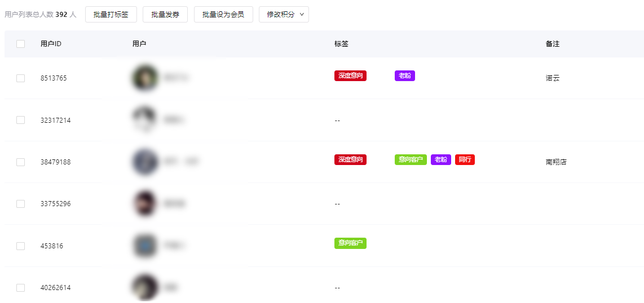
Task: Click the avatar of user 40262614
Action: (x=145, y=287)
